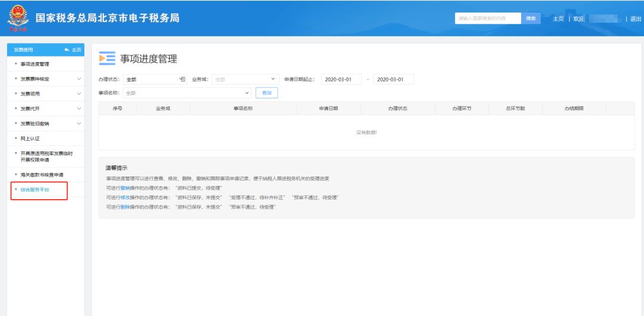Click the 办理环节 column header
Image resolution: width=644 pixels, height=316 pixels.
[x=462, y=109]
